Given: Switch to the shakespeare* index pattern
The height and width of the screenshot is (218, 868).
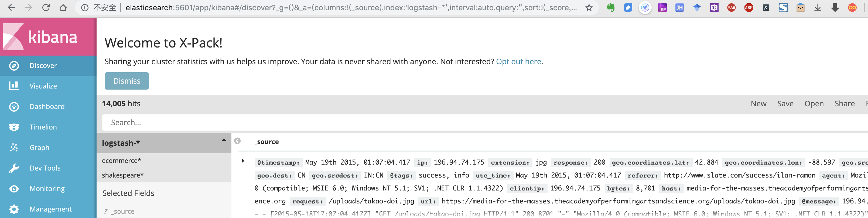Looking at the screenshot, I should (123, 175).
